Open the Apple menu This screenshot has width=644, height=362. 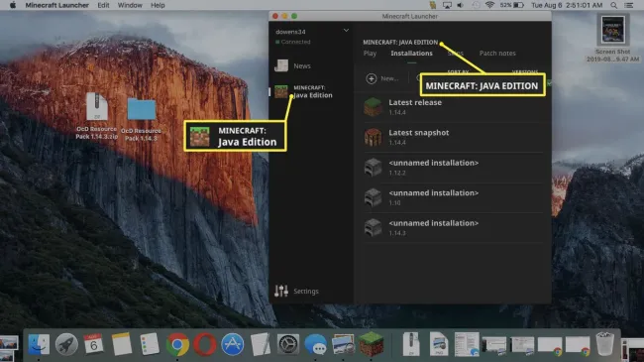[x=12, y=5]
